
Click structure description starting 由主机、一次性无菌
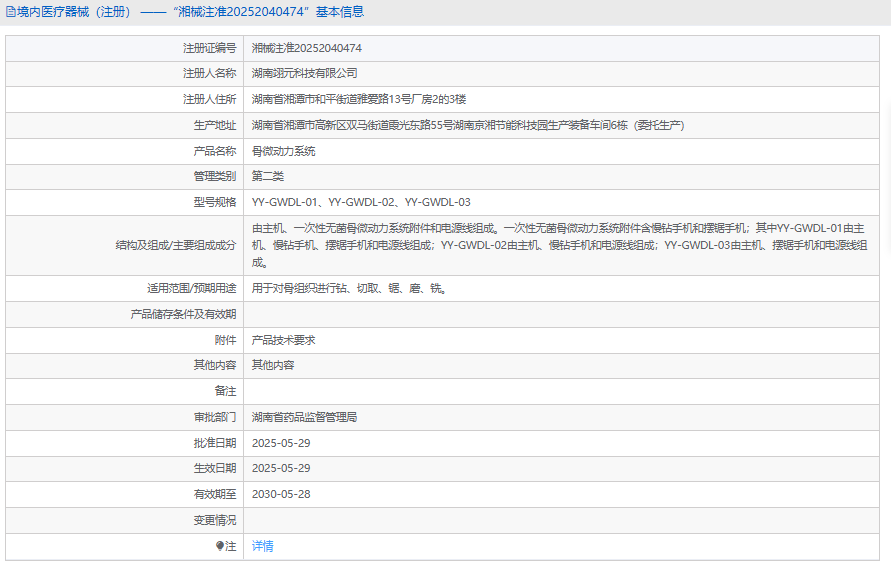tap(559, 245)
